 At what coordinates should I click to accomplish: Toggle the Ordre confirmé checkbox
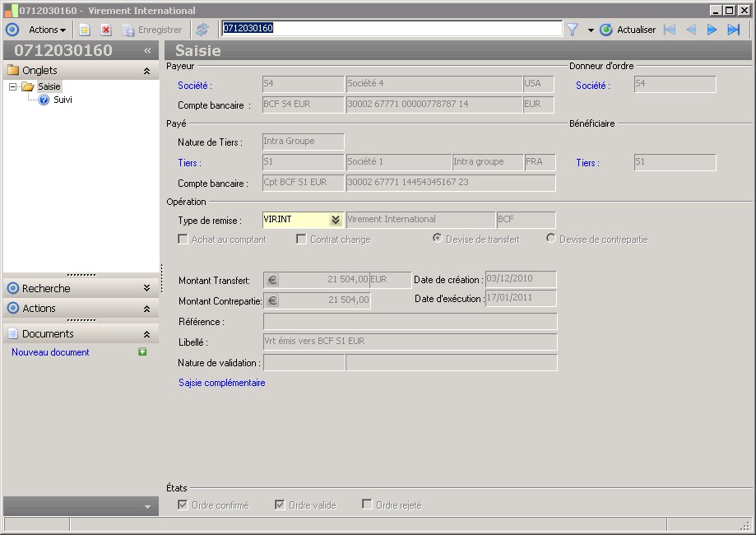click(x=183, y=505)
